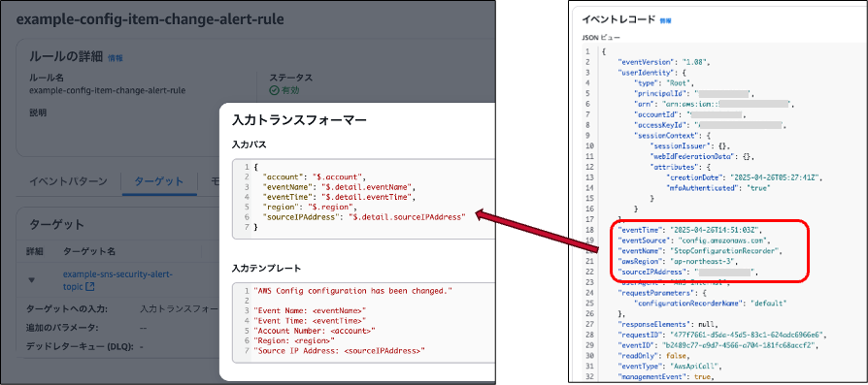
Task: Click the "Source IP Address: <sourceIPAddress>" template line
Action: [340, 350]
